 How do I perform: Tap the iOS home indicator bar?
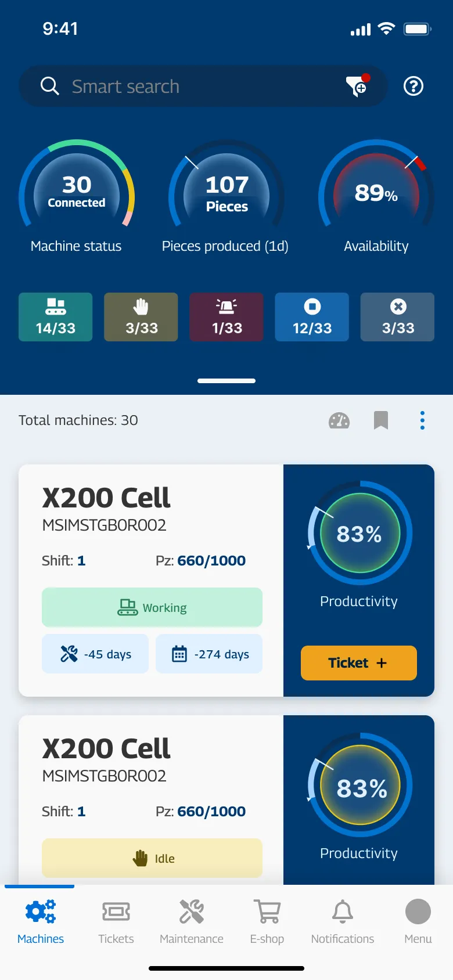[227, 968]
